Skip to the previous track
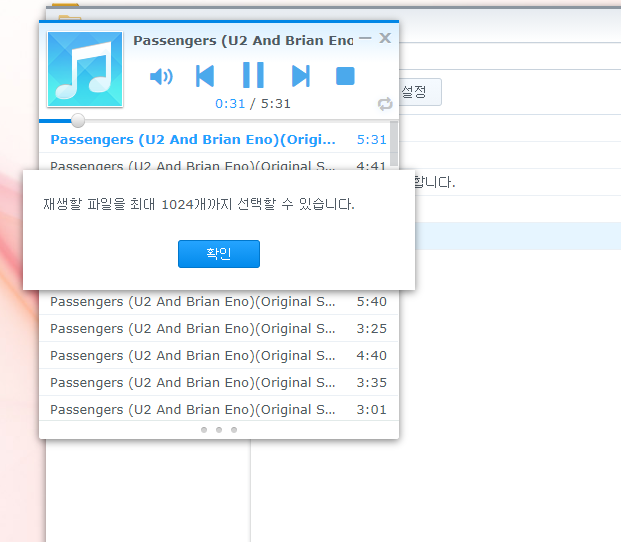 coord(205,76)
